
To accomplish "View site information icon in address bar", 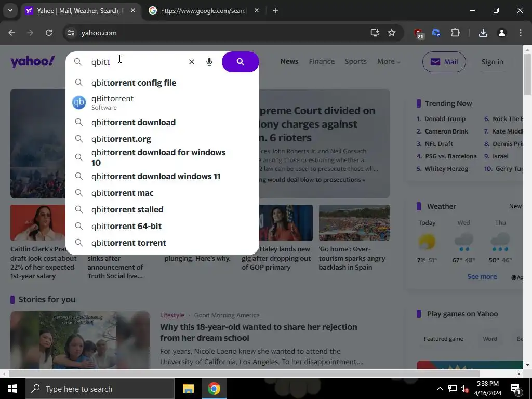I will (x=71, y=33).
